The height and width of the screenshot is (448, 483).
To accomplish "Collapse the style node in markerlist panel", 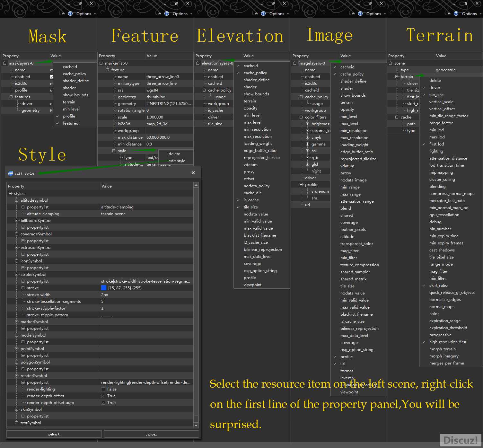I will point(114,151).
